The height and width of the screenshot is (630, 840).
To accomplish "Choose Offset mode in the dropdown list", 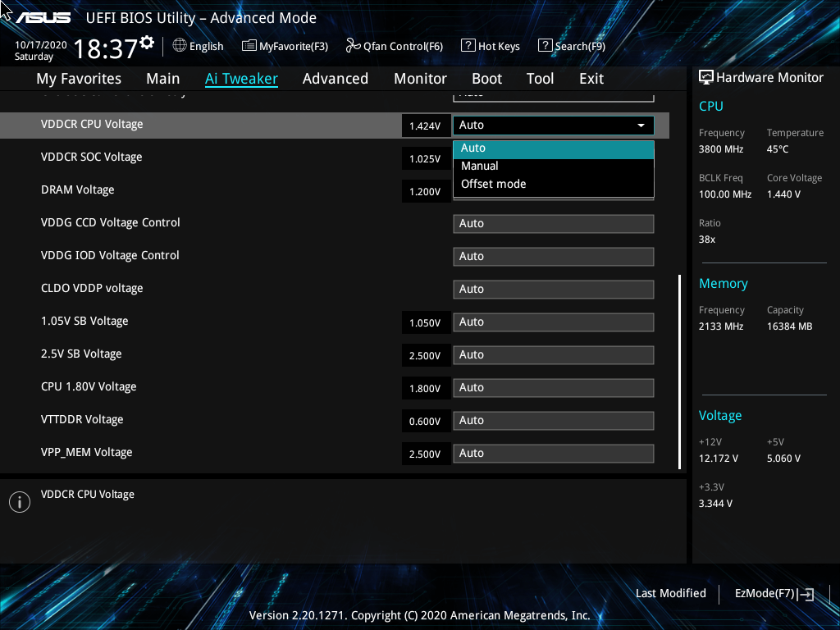I will tap(554, 184).
